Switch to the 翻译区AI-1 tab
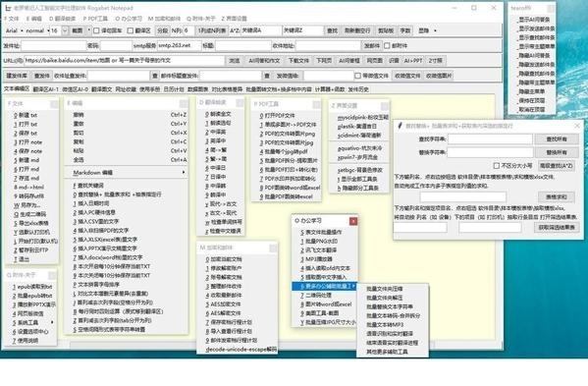Image resolution: width=588 pixels, height=386 pixels. pos(46,89)
